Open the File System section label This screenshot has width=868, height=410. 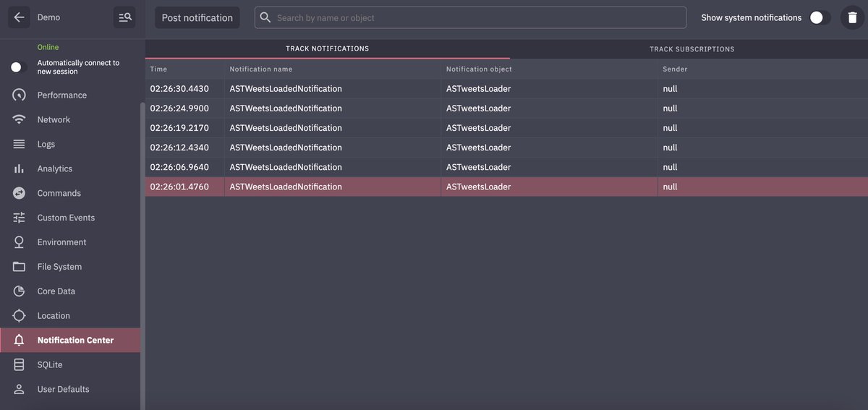point(59,267)
